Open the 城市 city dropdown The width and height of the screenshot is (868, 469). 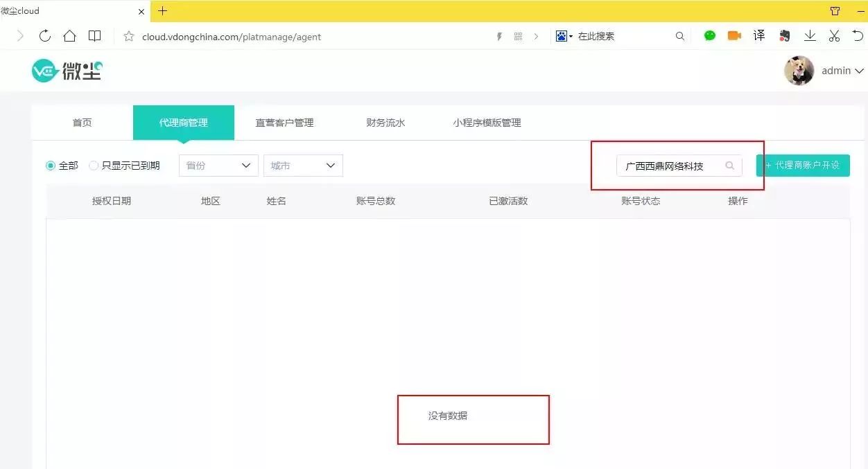pyautogui.click(x=303, y=166)
